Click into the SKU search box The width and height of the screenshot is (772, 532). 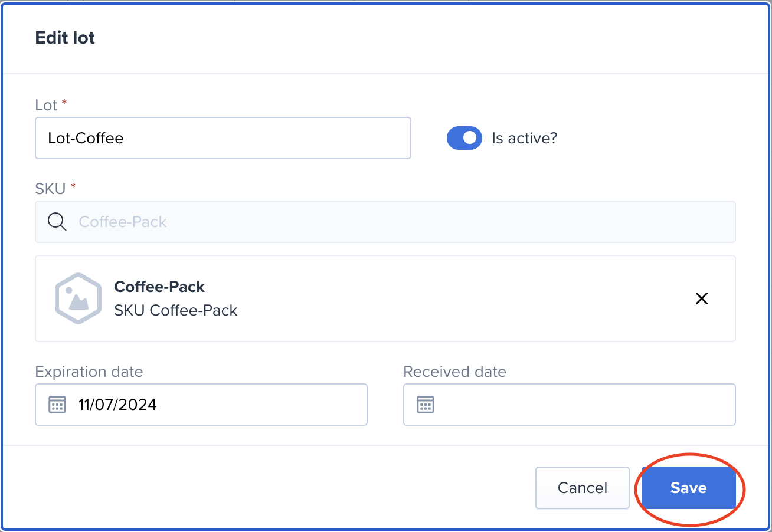385,222
